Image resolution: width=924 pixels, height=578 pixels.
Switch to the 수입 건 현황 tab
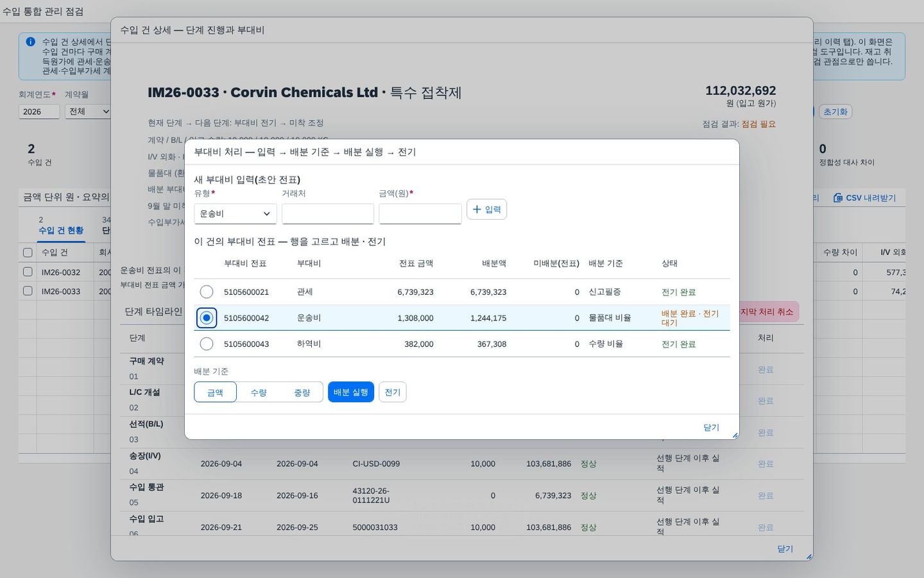[x=61, y=230]
